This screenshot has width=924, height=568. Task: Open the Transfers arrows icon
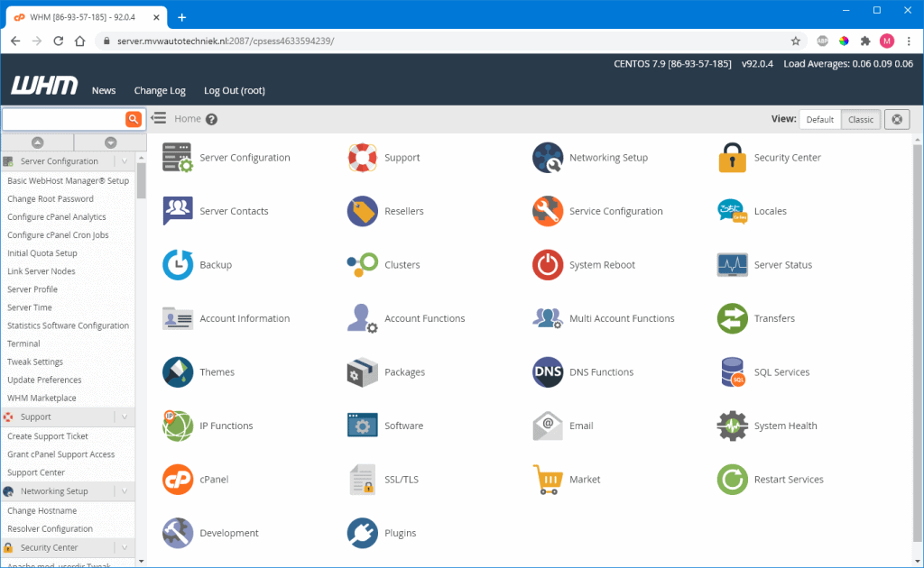click(x=733, y=318)
